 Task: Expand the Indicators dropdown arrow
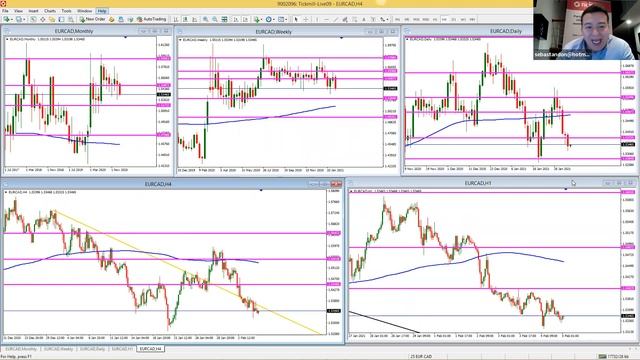(x=262, y=19)
